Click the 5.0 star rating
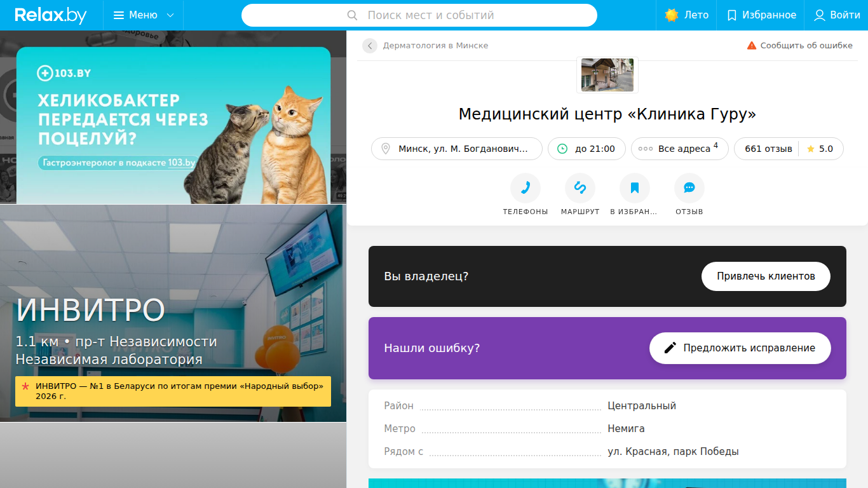The image size is (868, 488). point(820,149)
